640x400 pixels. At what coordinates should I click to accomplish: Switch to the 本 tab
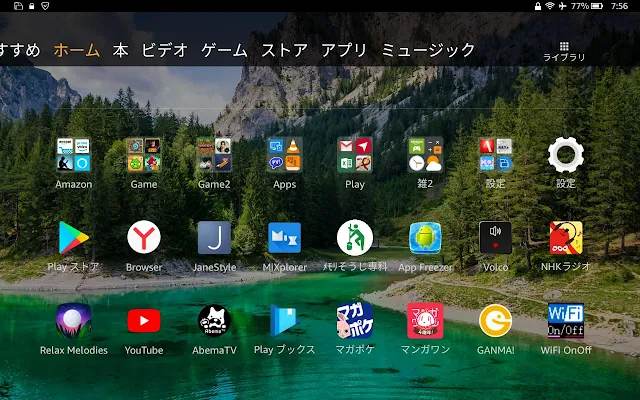[x=120, y=51]
